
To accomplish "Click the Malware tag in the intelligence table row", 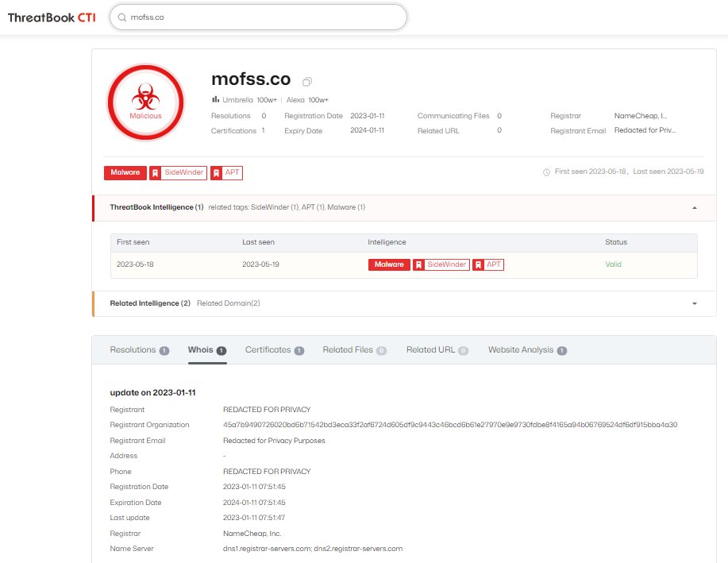I will 389,264.
